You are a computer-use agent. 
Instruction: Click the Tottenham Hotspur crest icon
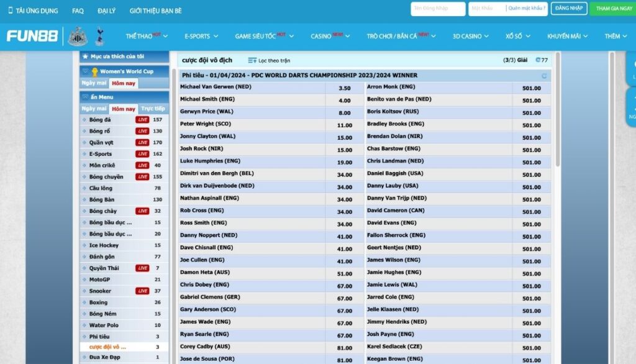click(x=100, y=36)
